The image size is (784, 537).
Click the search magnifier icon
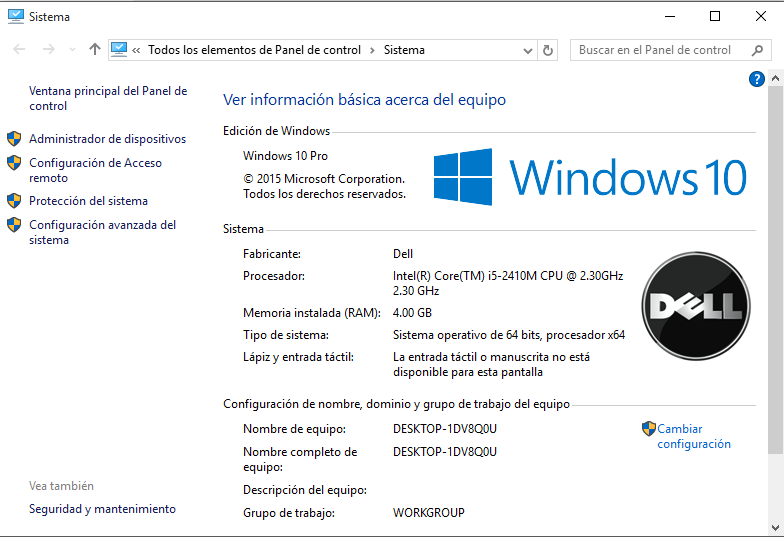click(x=758, y=50)
